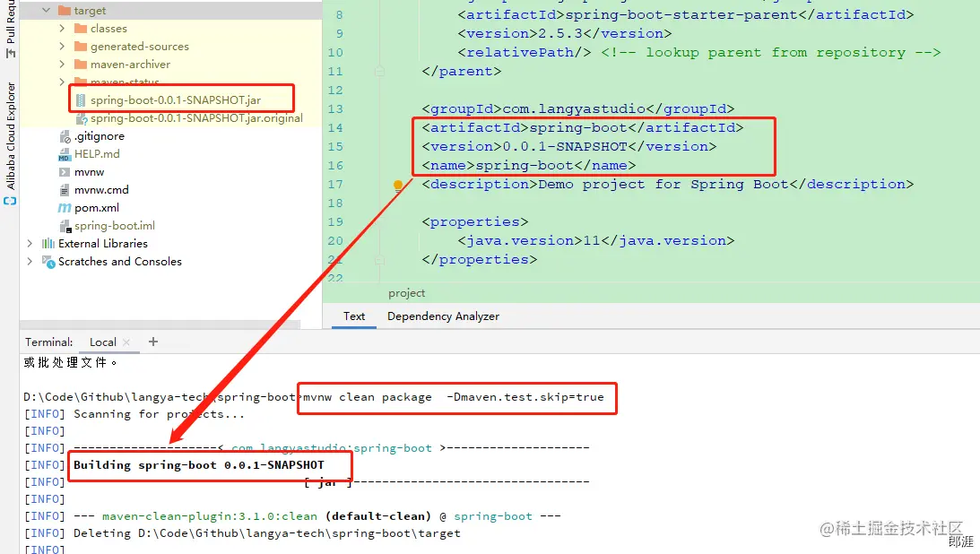This screenshot has height=554, width=980.
Task: Click Building spring-boot 0.0.1-SNAPSHOT terminal line
Action: tap(199, 465)
